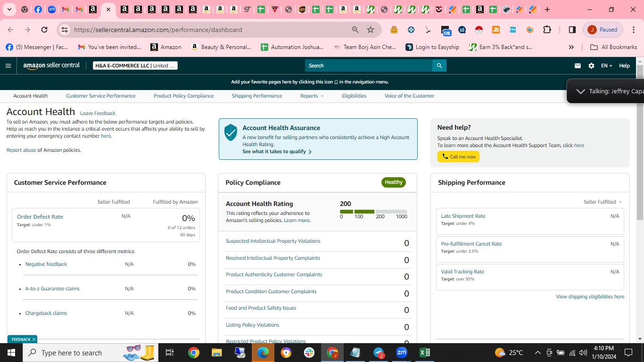Open the Login to Easyship bookmark
The height and width of the screenshot is (362, 644).
point(432,47)
